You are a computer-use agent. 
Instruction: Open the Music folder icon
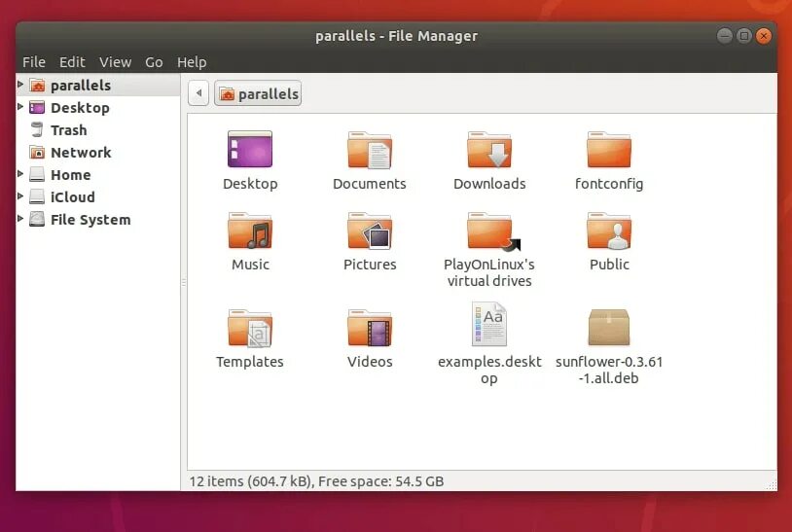pyautogui.click(x=250, y=231)
